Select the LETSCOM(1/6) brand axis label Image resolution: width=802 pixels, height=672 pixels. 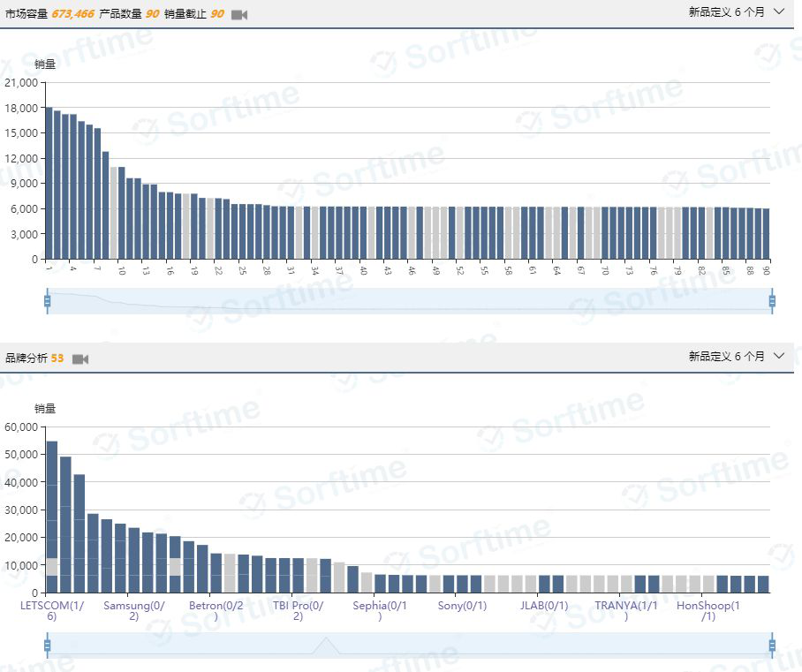(x=51, y=610)
